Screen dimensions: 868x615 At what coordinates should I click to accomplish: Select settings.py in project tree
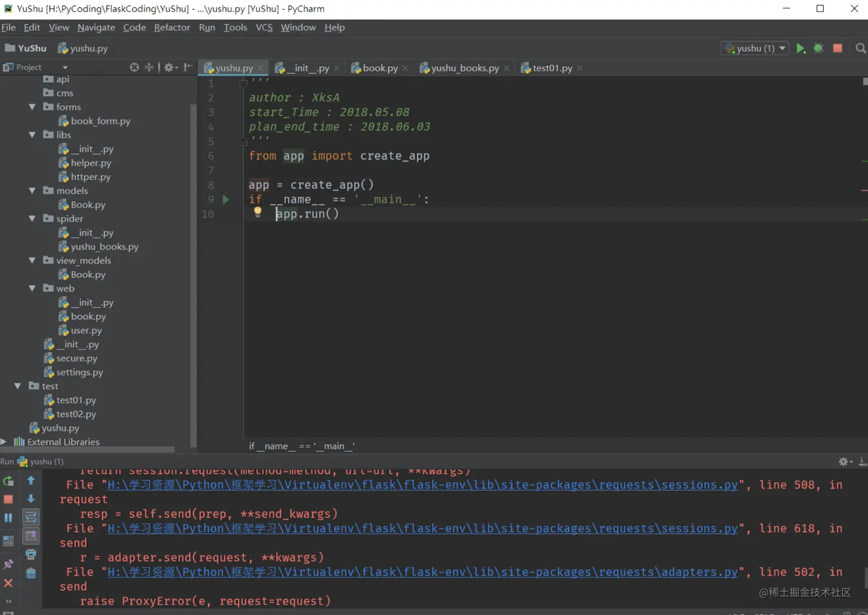coord(74,372)
